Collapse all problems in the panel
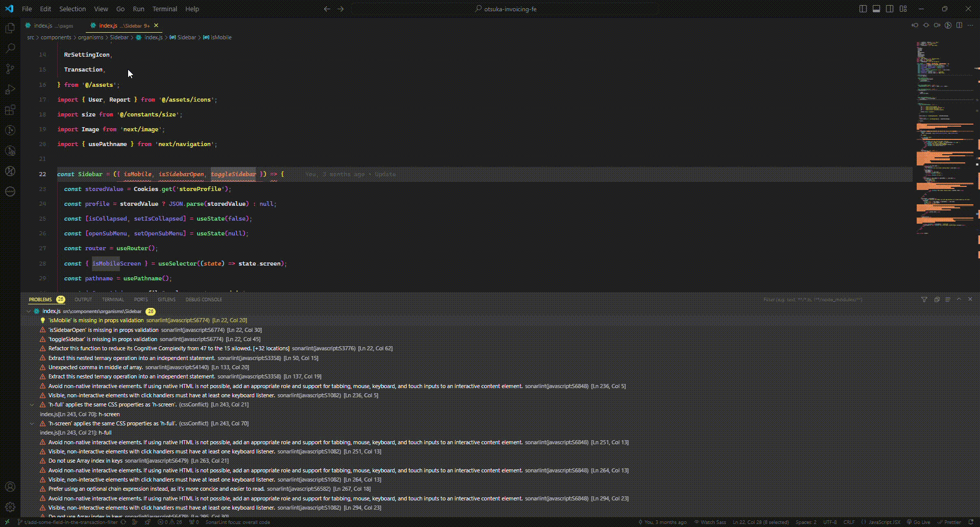Screen dimensions: 980x527 pyautogui.click(x=937, y=299)
